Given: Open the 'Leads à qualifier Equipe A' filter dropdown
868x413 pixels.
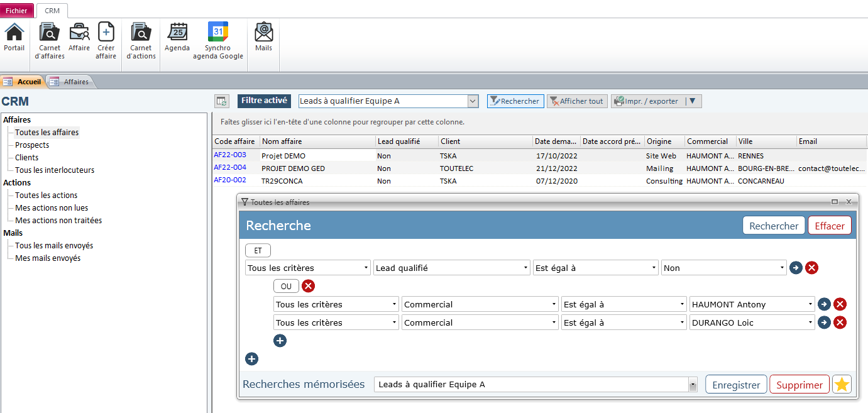Looking at the screenshot, I should coord(473,101).
